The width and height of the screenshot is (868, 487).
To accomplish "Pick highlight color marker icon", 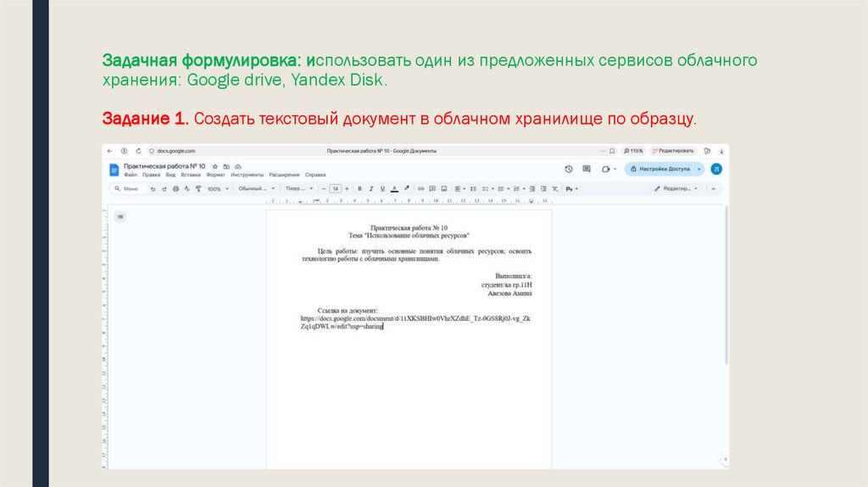I will [407, 189].
